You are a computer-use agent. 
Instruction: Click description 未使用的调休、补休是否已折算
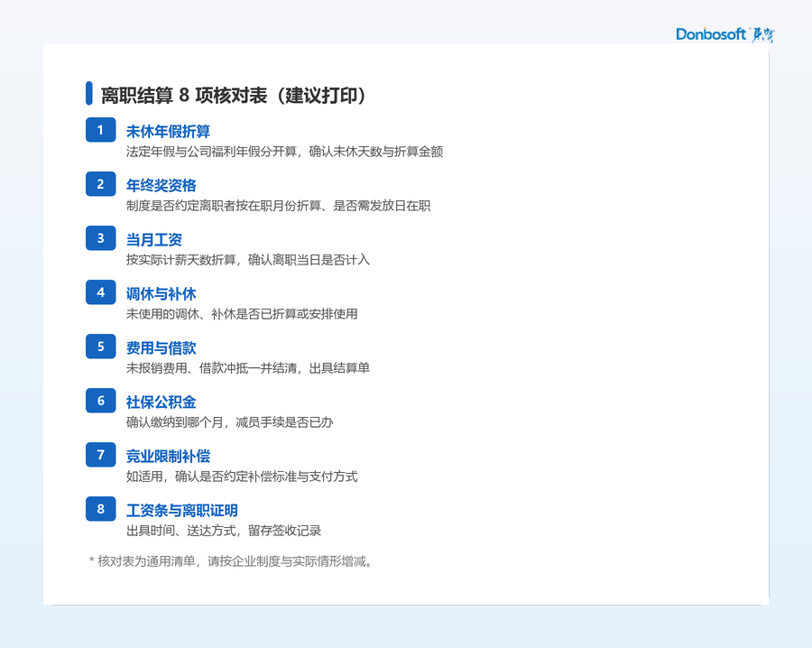click(211, 314)
